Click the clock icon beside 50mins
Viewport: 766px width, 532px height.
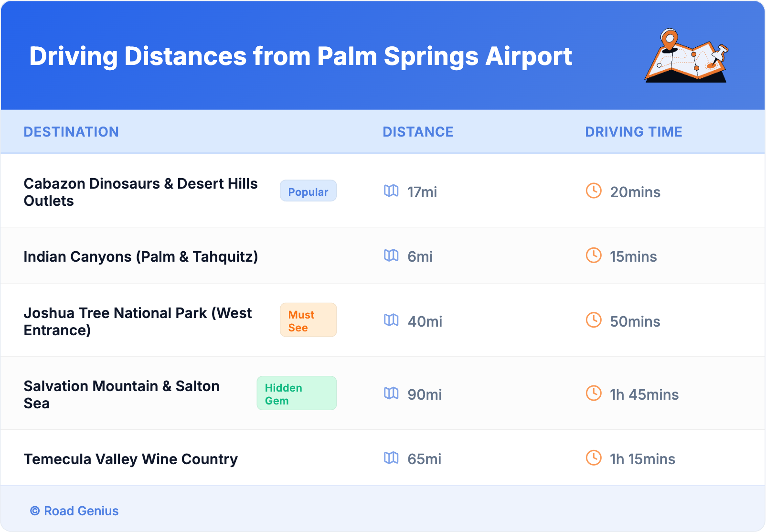[594, 320]
